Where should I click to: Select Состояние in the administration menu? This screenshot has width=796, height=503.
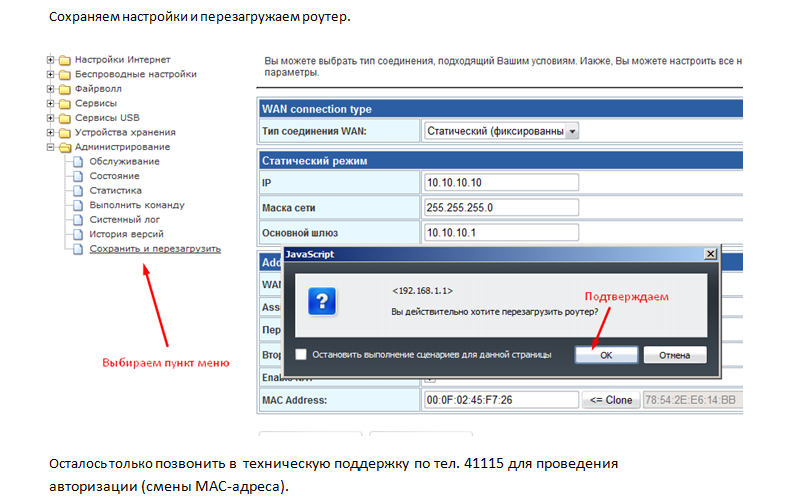[x=114, y=176]
